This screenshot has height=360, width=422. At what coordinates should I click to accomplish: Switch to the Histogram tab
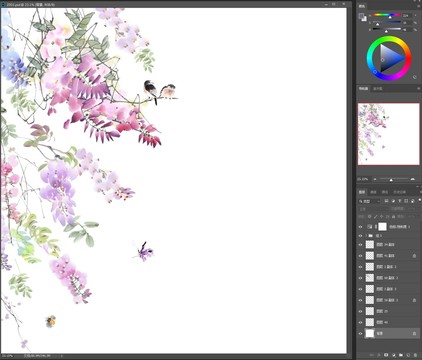pyautogui.click(x=378, y=89)
